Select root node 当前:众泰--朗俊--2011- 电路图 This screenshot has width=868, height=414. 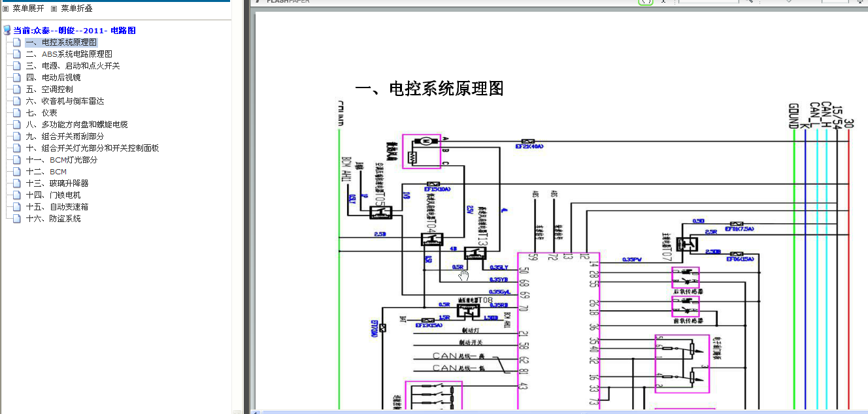(x=75, y=31)
